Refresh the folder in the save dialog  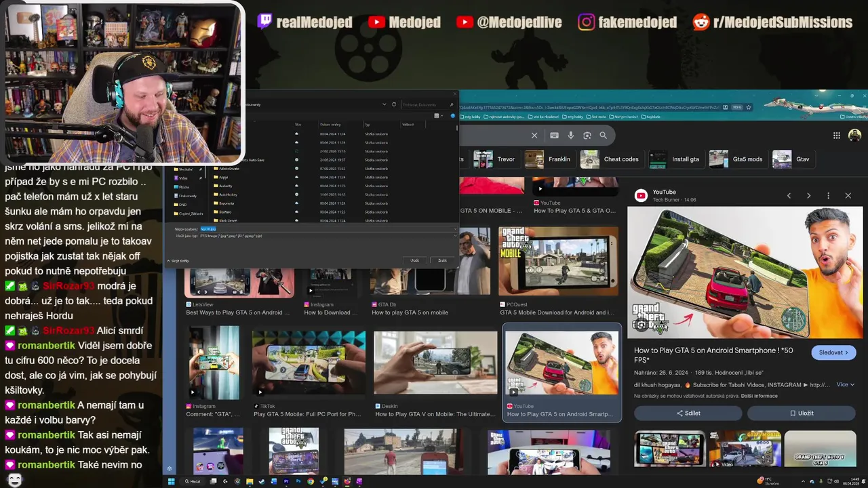[394, 104]
